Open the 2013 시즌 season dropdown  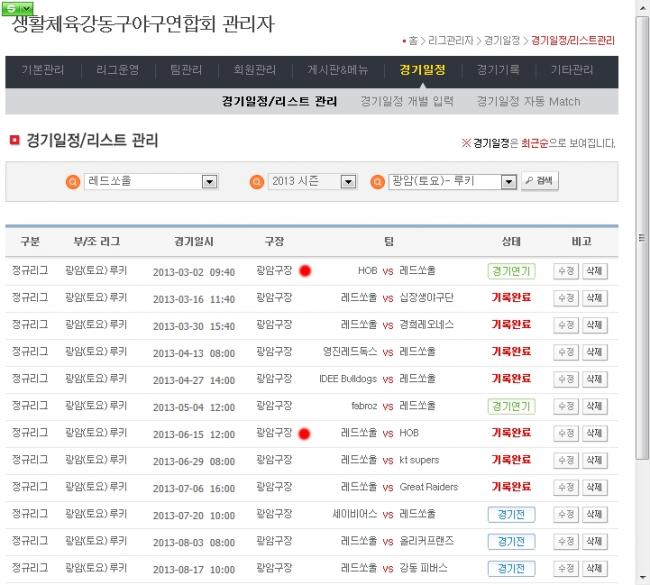coord(312,182)
